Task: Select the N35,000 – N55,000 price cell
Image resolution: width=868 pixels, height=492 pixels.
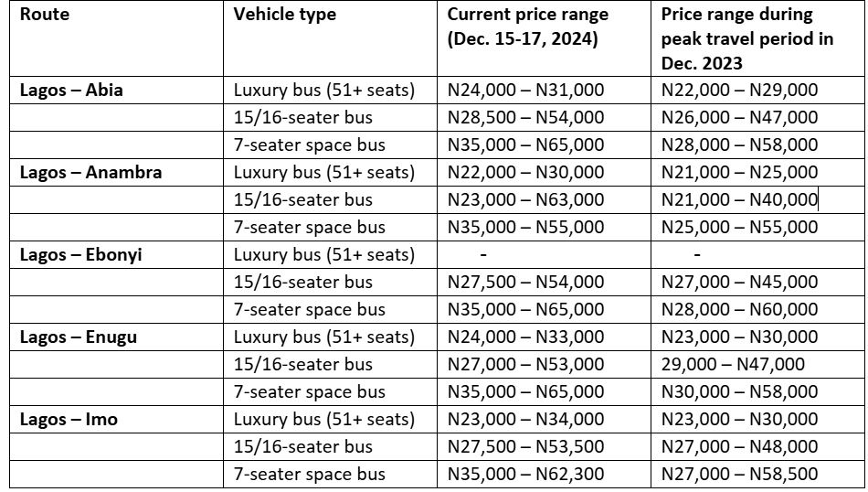Action: tap(525, 227)
